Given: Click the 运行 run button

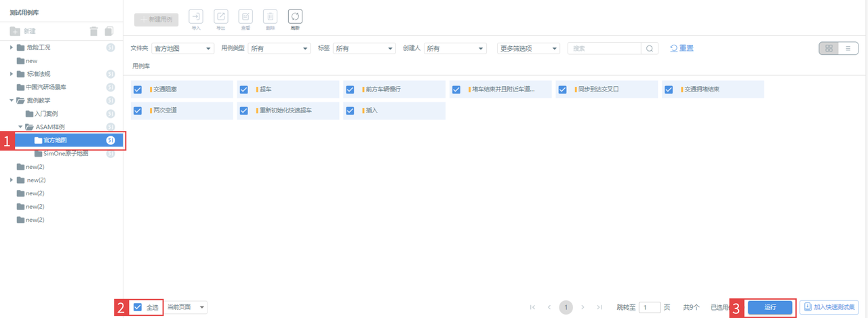Looking at the screenshot, I should click(770, 307).
